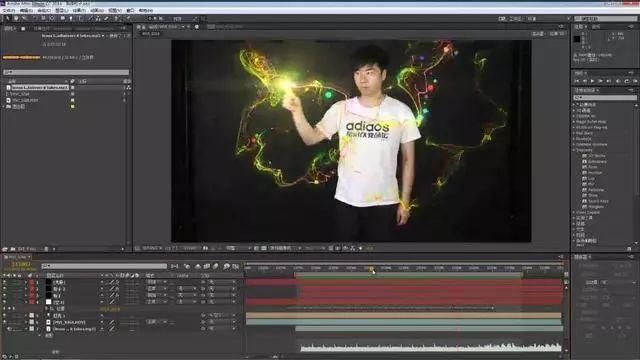Image resolution: width=640 pixels, height=360 pixels.
Task: Click the black color swatch in Info panel
Action: (x=577, y=39)
